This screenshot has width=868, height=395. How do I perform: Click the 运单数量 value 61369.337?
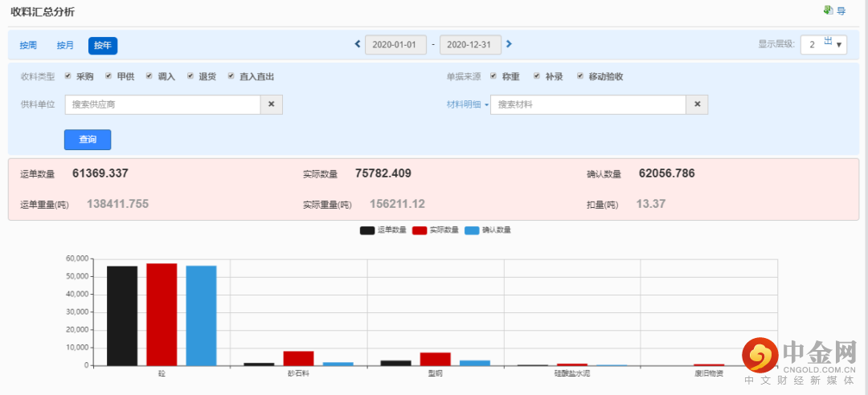100,173
